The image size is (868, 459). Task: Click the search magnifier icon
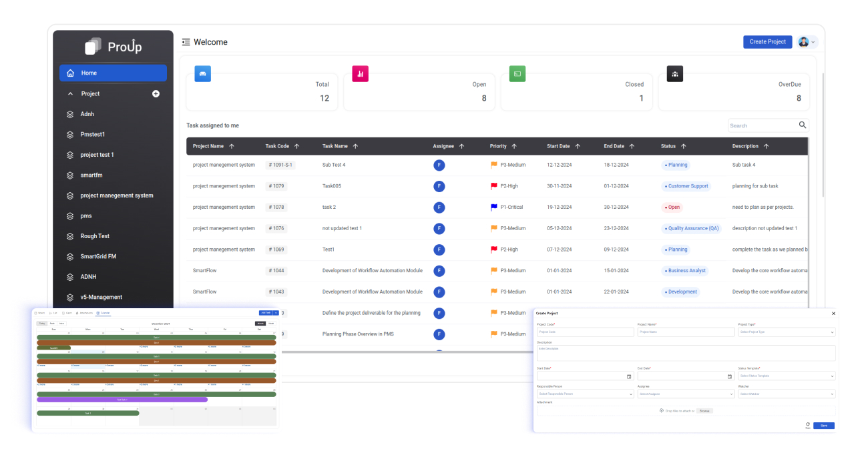pyautogui.click(x=802, y=125)
